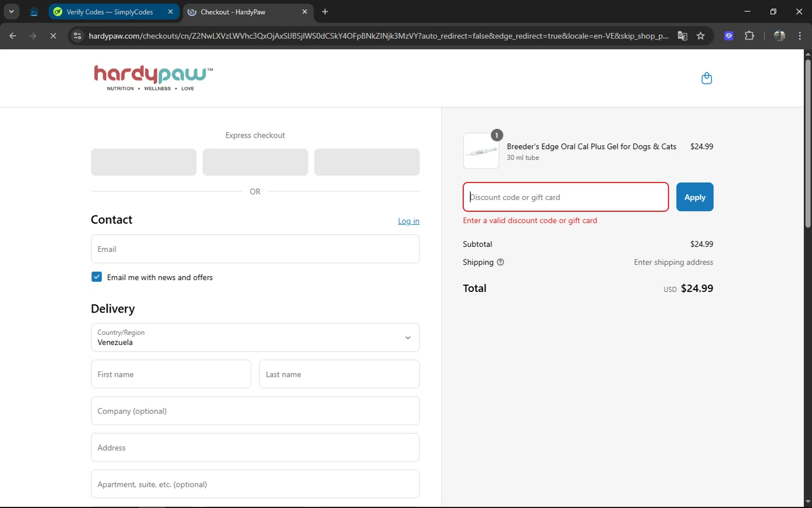Click the Contact heading
Screen dimensions: 812x508
coord(112,219)
